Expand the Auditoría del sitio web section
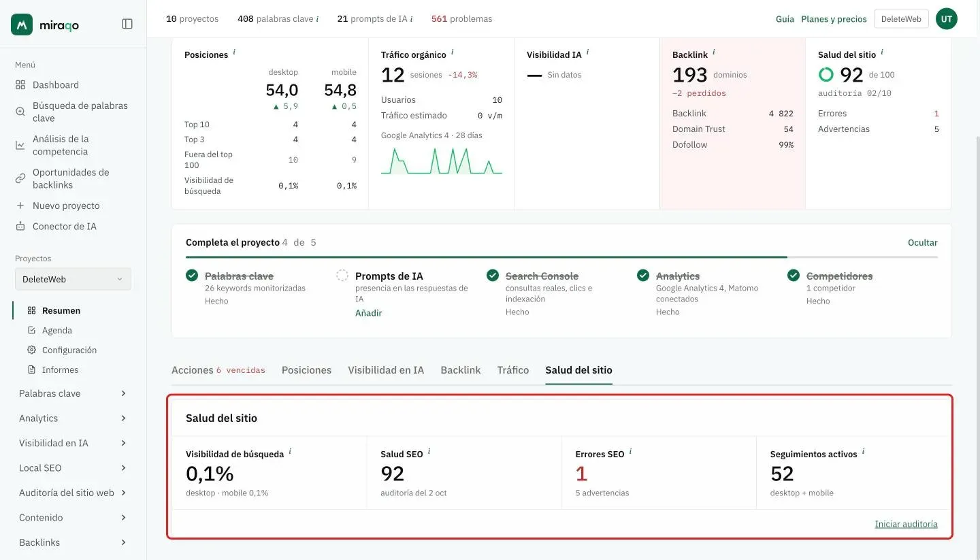 [x=73, y=493]
